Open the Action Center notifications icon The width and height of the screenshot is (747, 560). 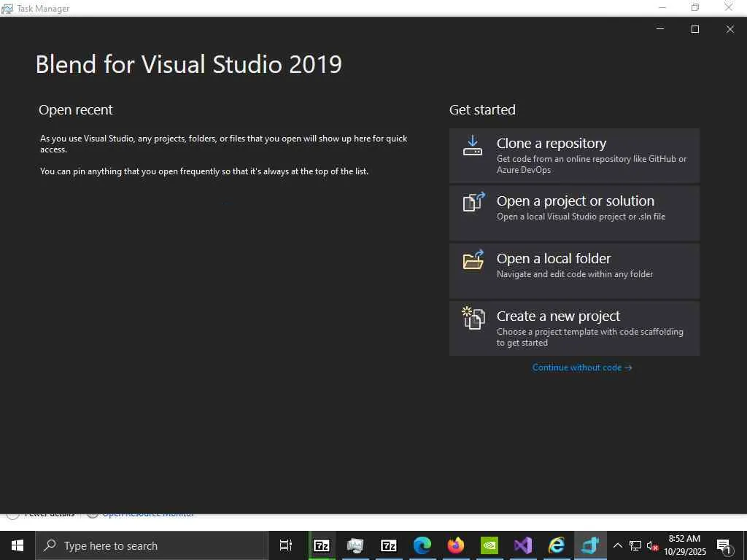click(x=724, y=545)
